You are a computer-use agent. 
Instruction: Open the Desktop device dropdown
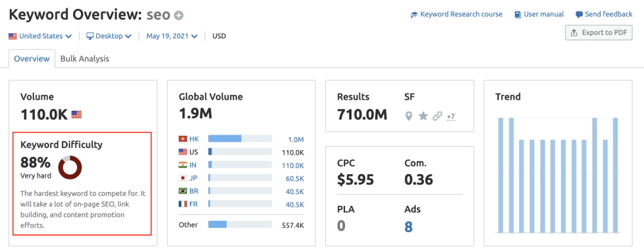pyautogui.click(x=109, y=36)
